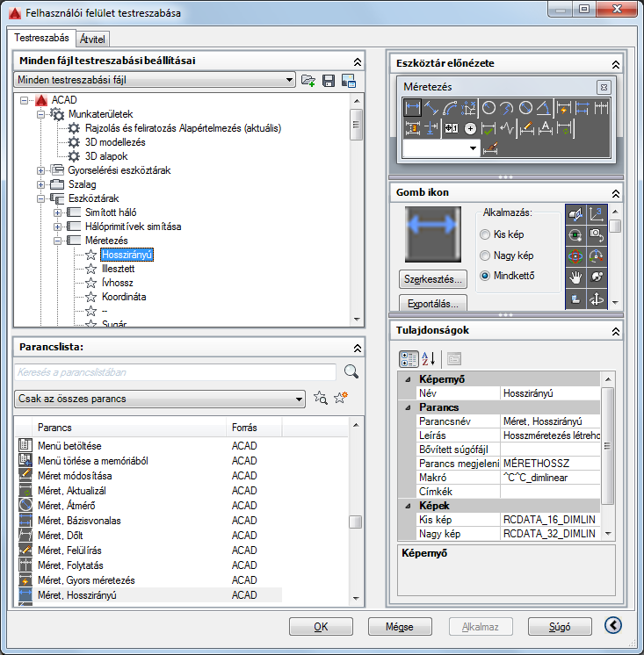Click the round back-arrow collapse button
This screenshot has width=644, height=655.
click(613, 625)
